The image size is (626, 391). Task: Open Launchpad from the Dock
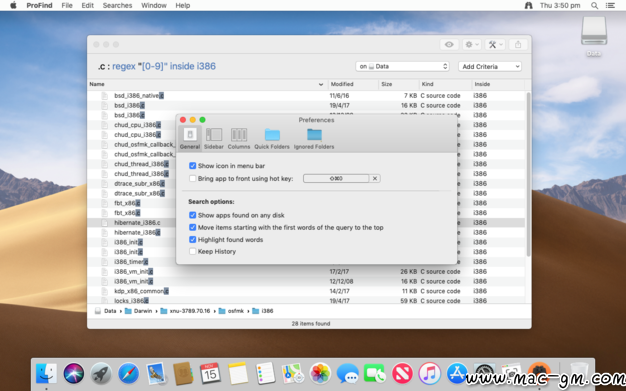101,374
